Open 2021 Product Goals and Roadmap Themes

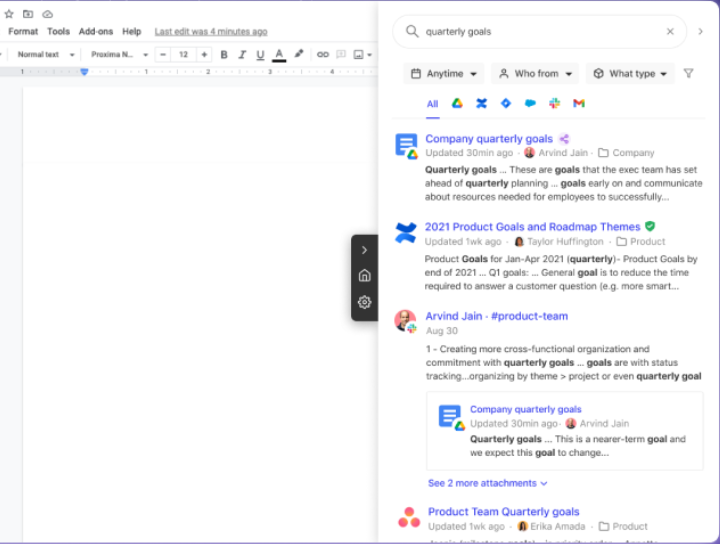(x=532, y=227)
